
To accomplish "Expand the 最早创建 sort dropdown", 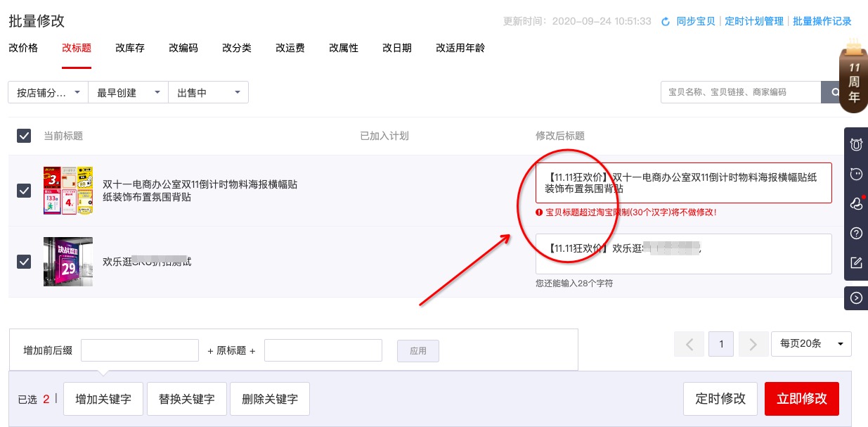I will pos(128,92).
